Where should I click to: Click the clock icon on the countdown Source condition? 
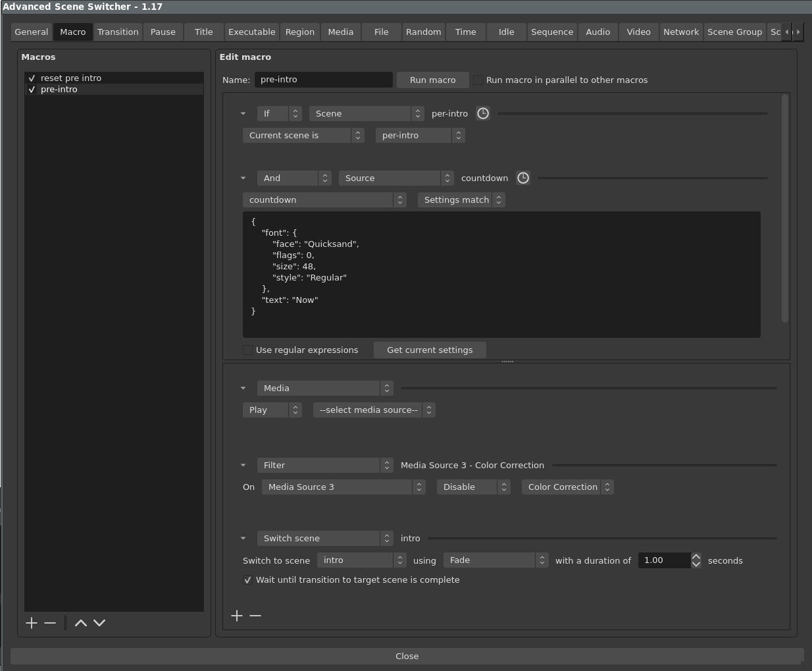point(523,178)
